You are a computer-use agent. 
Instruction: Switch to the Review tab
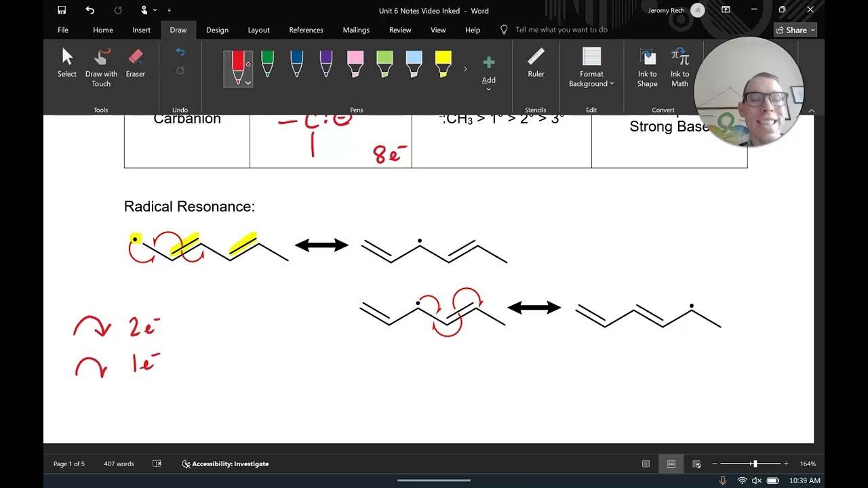click(400, 30)
